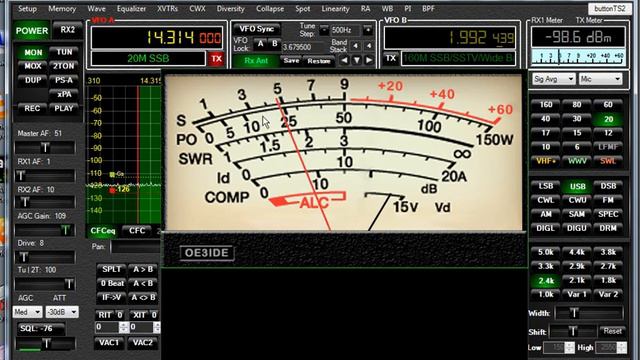Increase tune step with plus button
Image resolution: width=640 pixels, height=360 pixels.
(x=367, y=30)
